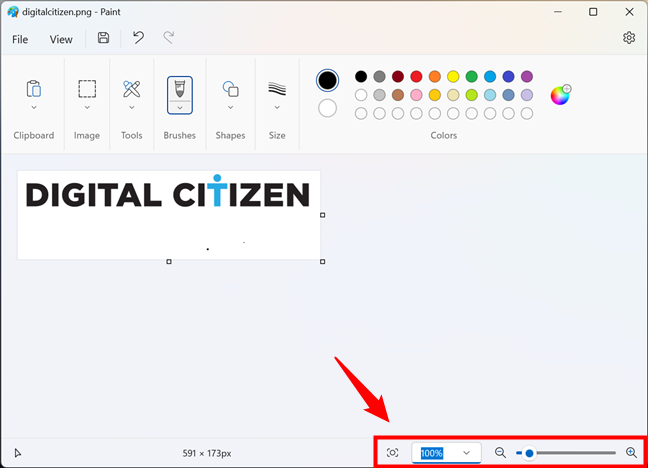
Task: Click the Size line thickness icon
Action: coord(277,88)
